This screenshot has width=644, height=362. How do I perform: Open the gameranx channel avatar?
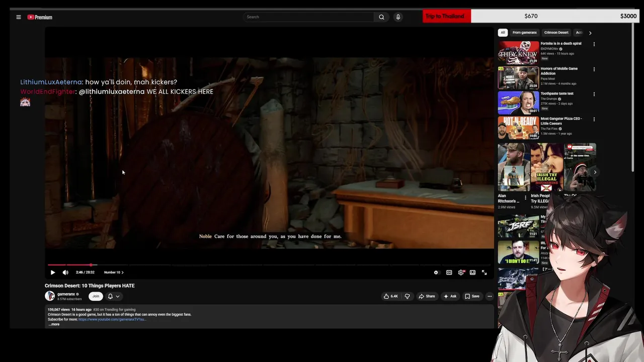[50, 296]
